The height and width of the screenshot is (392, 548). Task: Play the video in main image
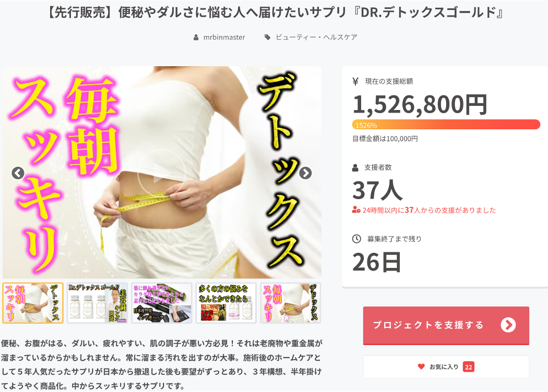pyautogui.click(x=161, y=174)
